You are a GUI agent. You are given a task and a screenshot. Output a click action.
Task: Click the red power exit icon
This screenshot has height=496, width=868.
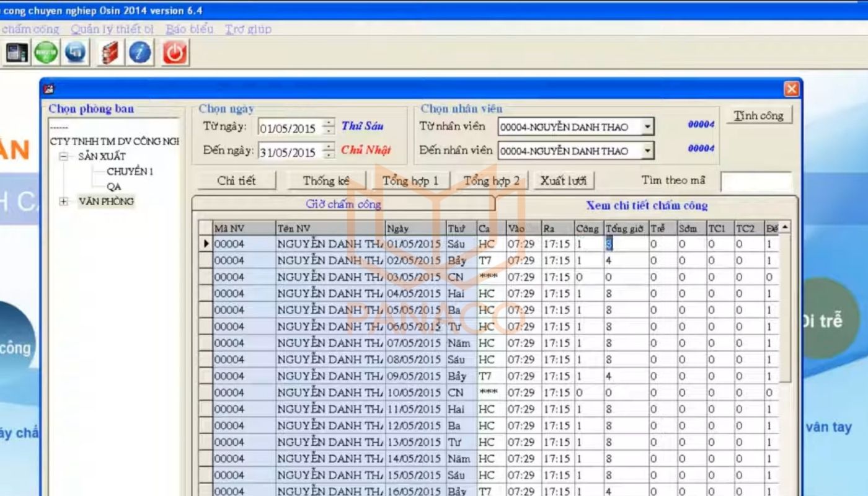pyautogui.click(x=174, y=53)
